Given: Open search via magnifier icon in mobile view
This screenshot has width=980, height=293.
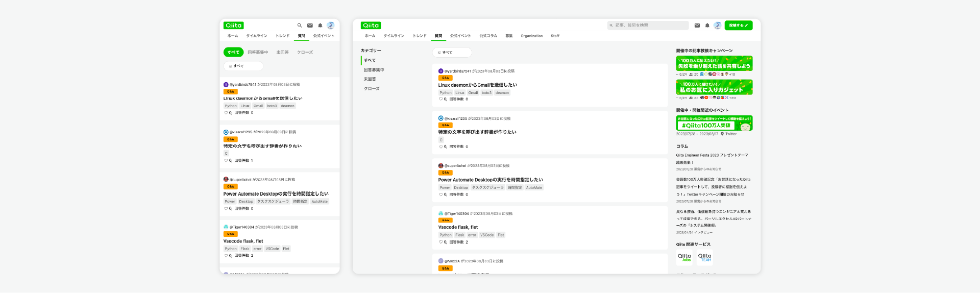Looking at the screenshot, I should [x=300, y=26].
